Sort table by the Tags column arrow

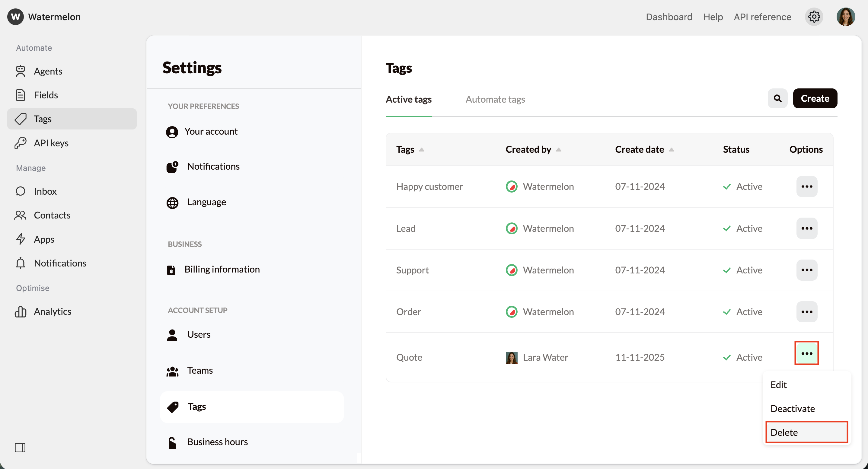[422, 150]
